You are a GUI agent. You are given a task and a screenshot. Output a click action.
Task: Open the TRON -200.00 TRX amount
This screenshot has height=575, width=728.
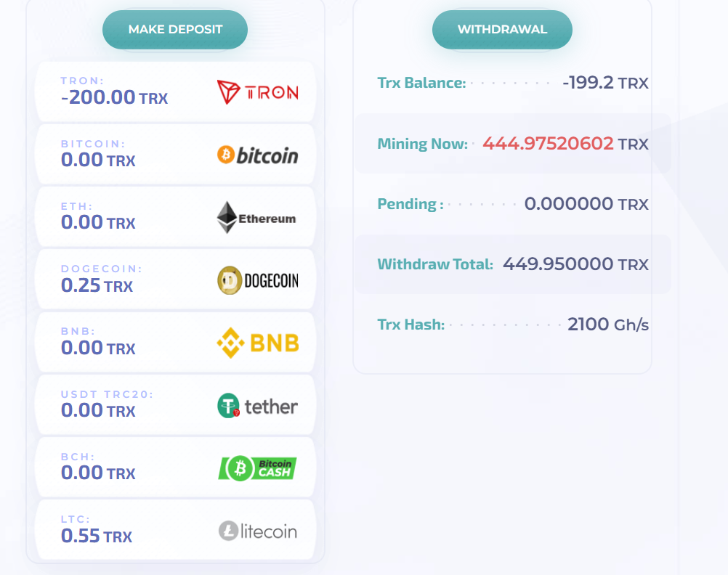114,97
